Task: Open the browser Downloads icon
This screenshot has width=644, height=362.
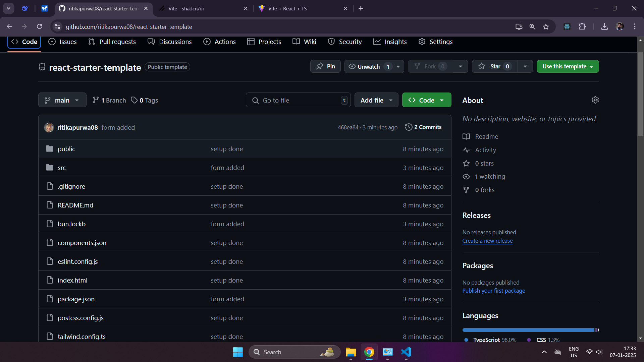Action: (604, 26)
